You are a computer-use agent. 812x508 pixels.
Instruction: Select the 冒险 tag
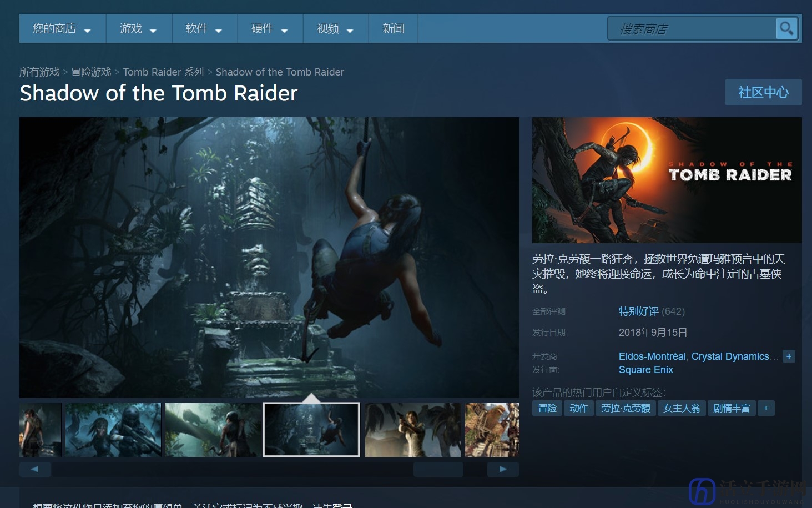547,408
